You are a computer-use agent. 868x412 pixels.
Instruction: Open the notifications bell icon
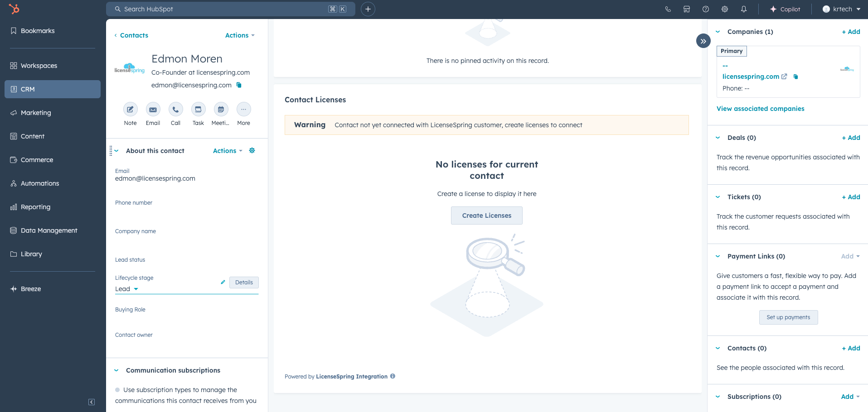[x=744, y=9]
